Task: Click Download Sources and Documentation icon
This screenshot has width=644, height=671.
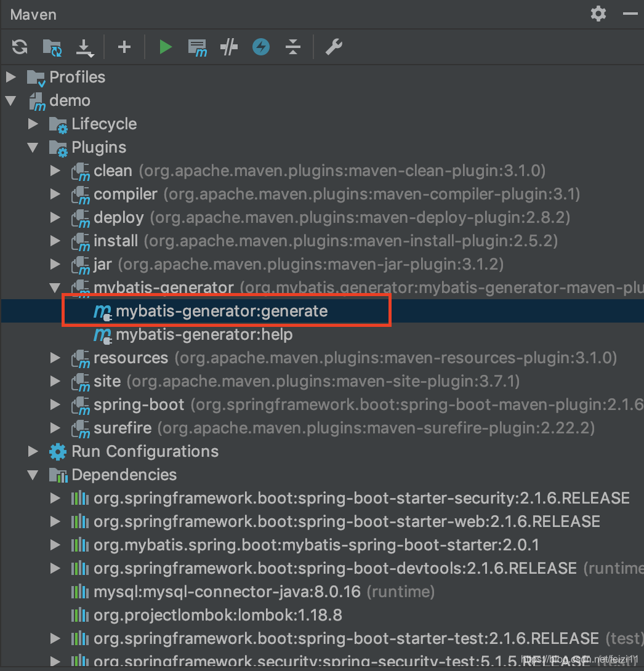Action: pyautogui.click(x=84, y=47)
